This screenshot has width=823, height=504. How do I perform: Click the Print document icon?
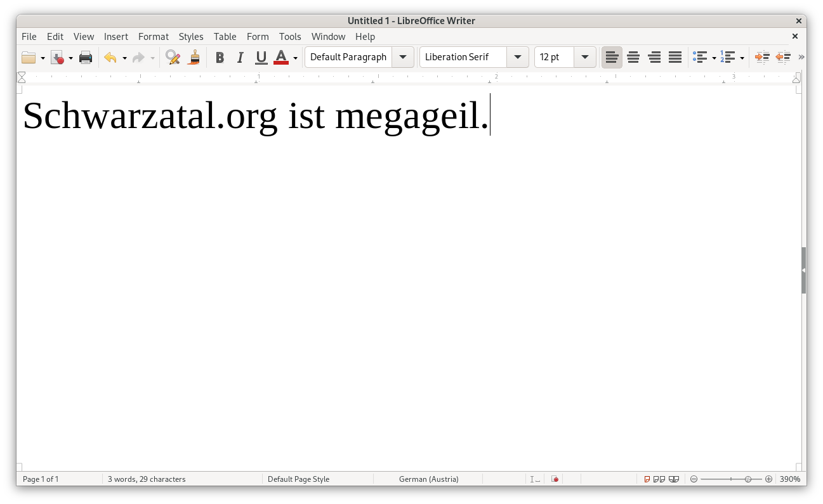click(x=86, y=58)
